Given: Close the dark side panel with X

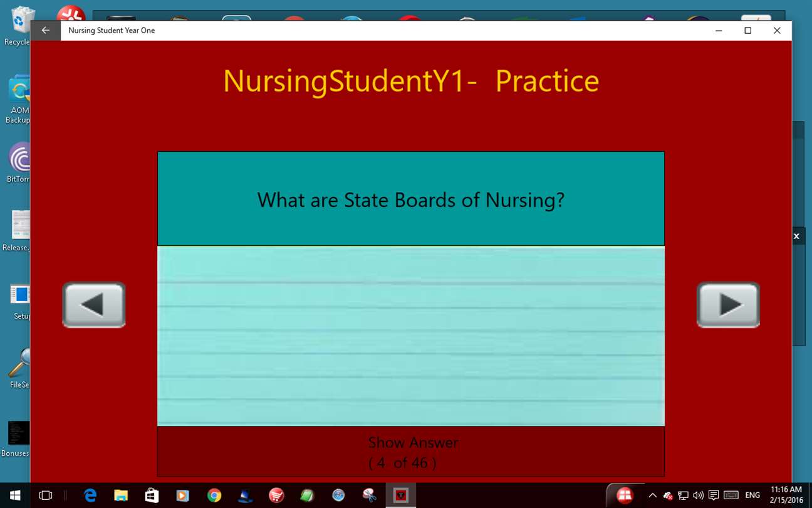Looking at the screenshot, I should click(x=796, y=236).
